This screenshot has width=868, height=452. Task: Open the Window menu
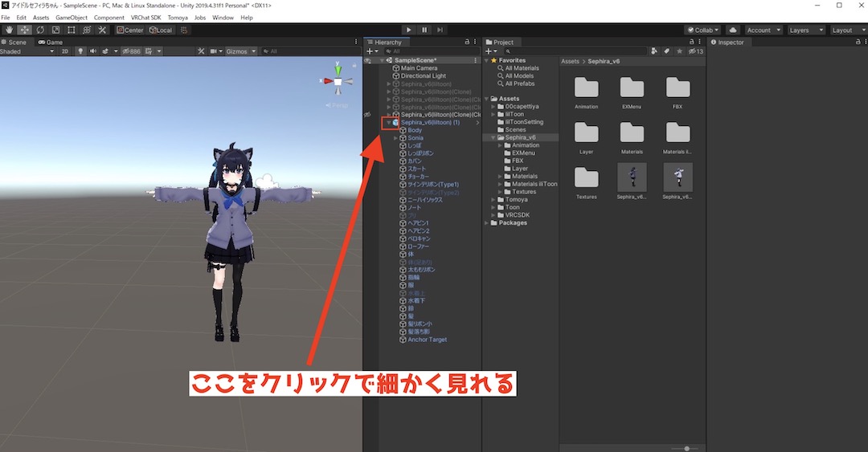(223, 18)
